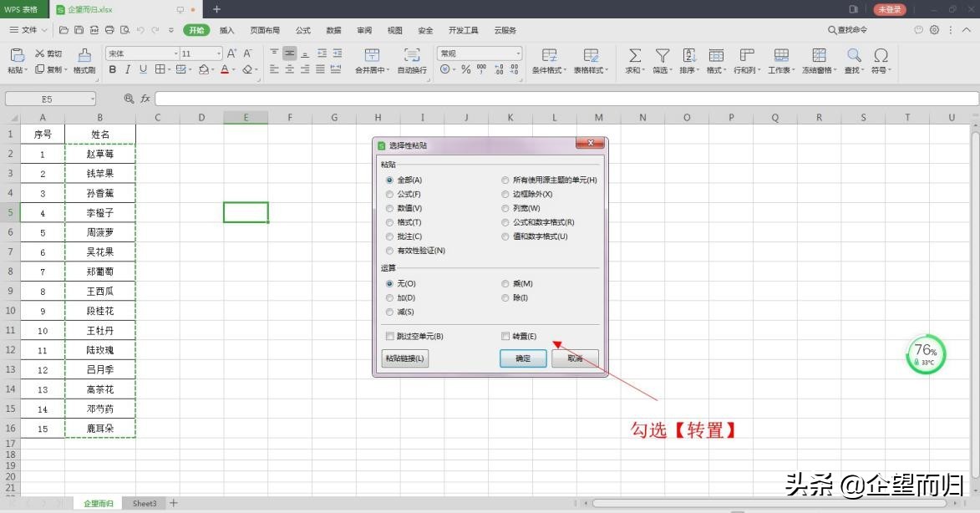This screenshot has height=513, width=980.
Task: Expand the 文件 menu arrow
Action: 44,30
